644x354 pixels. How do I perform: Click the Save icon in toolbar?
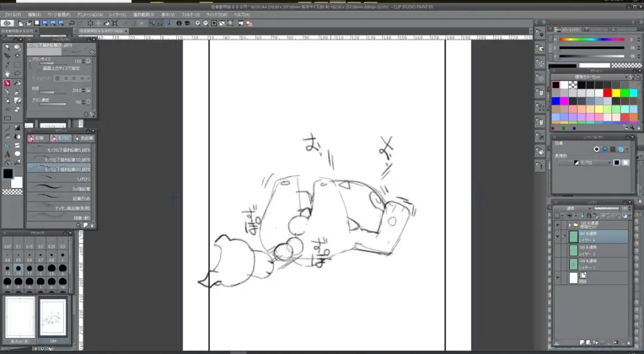(37, 23)
